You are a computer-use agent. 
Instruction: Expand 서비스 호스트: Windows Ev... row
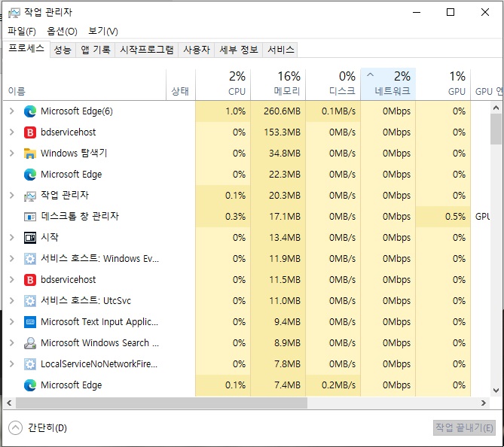(12, 259)
